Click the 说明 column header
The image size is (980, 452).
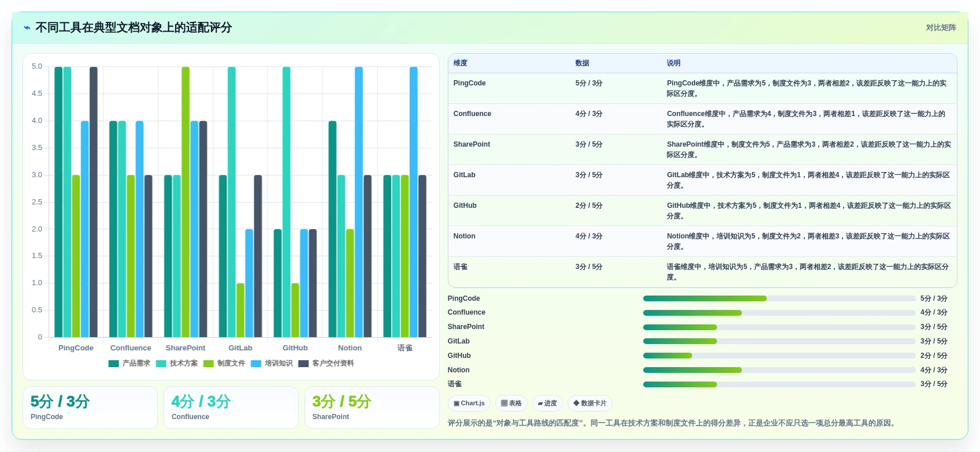[674, 63]
